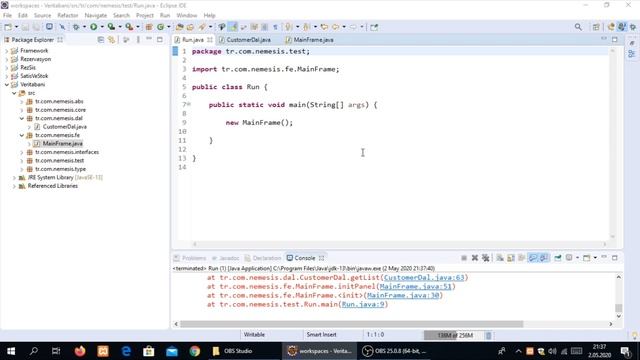
Task: Click the Coverage launch icon
Action: tap(111, 27)
